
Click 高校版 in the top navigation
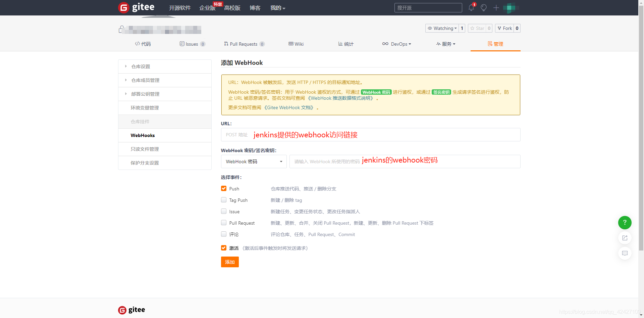coord(232,8)
